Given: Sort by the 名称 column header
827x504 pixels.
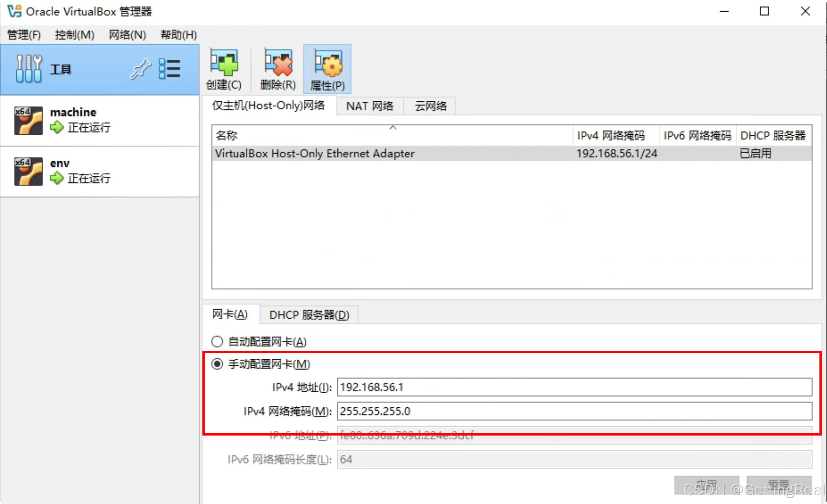Looking at the screenshot, I should [392, 135].
